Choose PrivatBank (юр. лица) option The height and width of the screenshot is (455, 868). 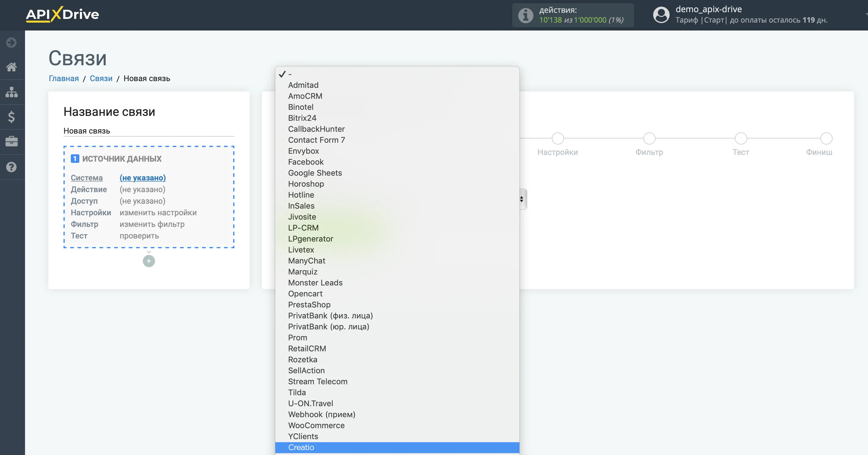pyautogui.click(x=397, y=327)
